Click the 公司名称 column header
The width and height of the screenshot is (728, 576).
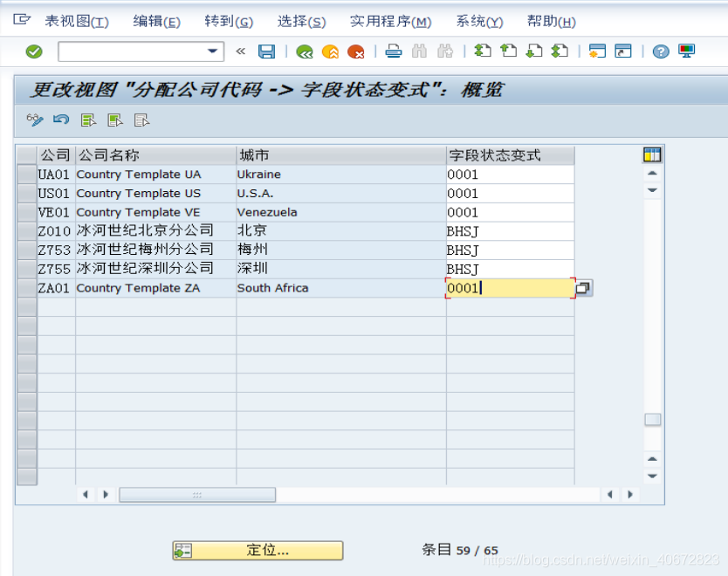pyautogui.click(x=156, y=155)
